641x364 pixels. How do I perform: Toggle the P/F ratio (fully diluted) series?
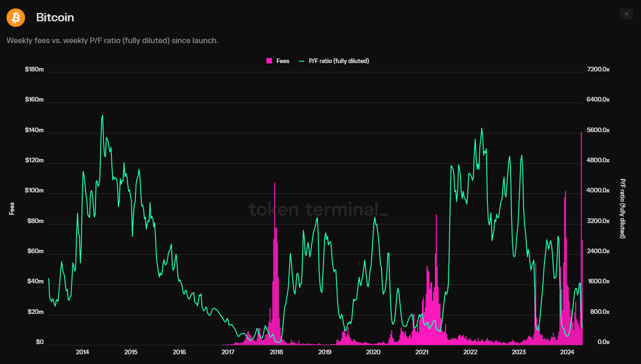[x=334, y=61]
